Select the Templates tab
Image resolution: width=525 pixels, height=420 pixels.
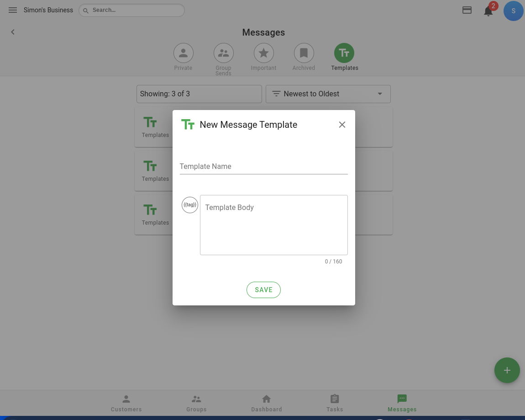point(344,57)
